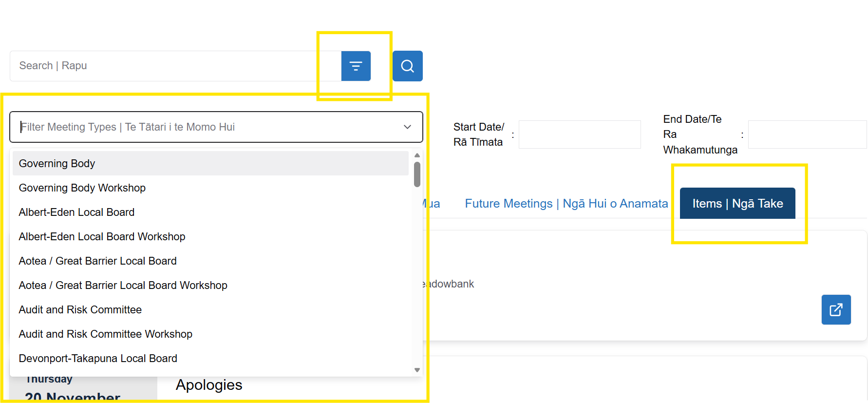Image resolution: width=868 pixels, height=403 pixels.
Task: Click the Start Date input box
Action: click(579, 134)
